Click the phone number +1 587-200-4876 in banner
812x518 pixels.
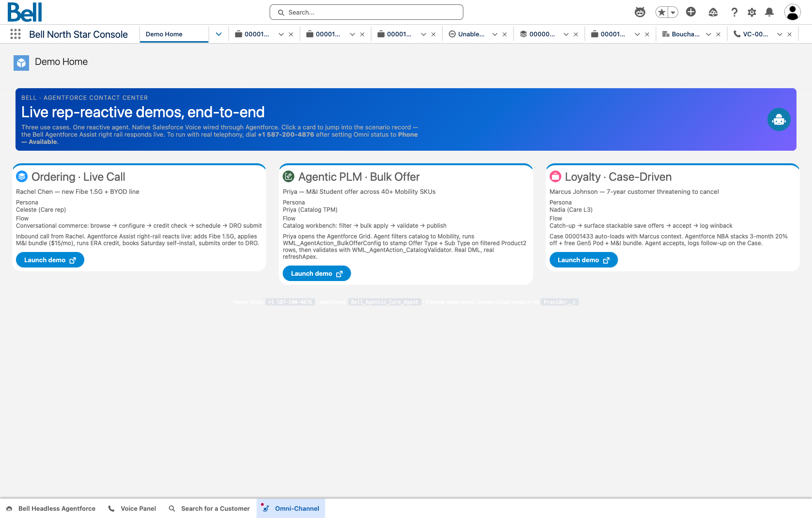click(x=286, y=135)
